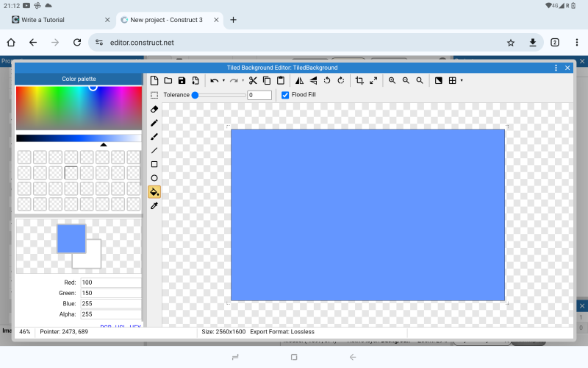Cut selection with the scissors icon
This screenshot has height=368, width=588.
tap(253, 80)
